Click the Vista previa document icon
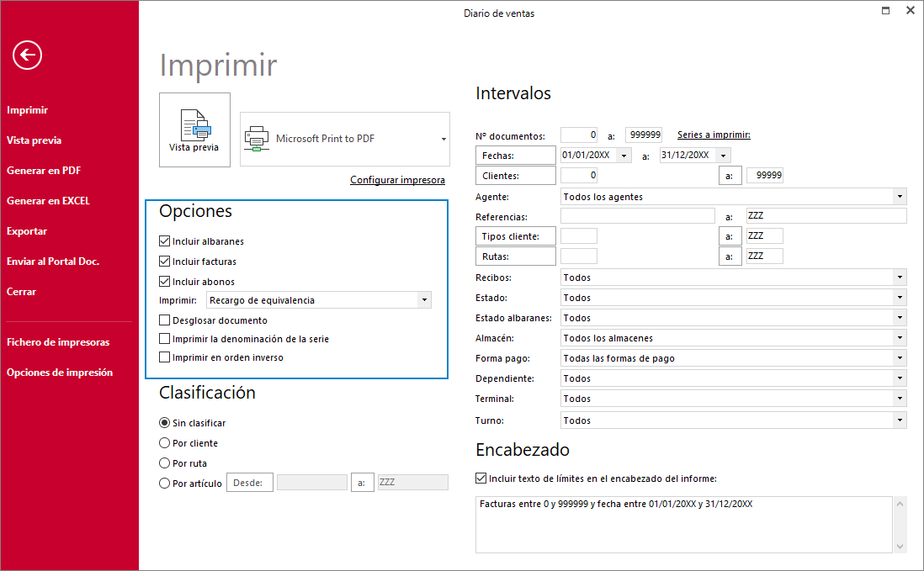Screen dimensions: 924x571 click(195, 125)
